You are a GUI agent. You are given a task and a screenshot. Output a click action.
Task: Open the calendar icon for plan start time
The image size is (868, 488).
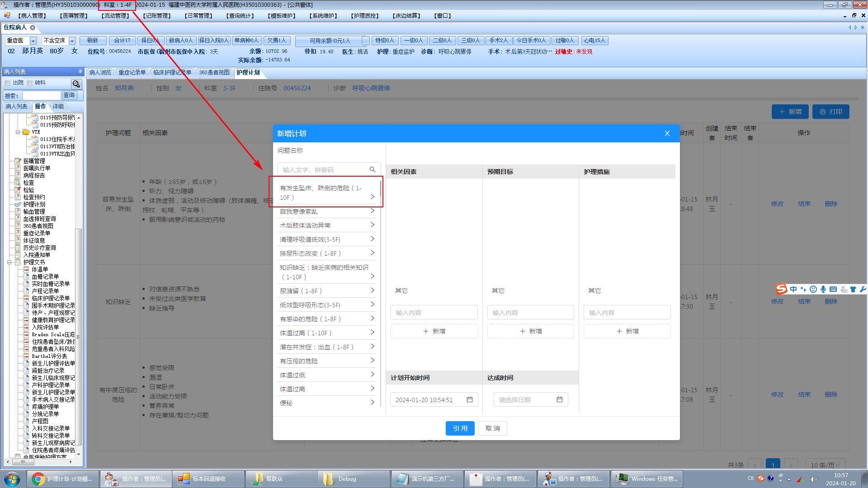[470, 399]
